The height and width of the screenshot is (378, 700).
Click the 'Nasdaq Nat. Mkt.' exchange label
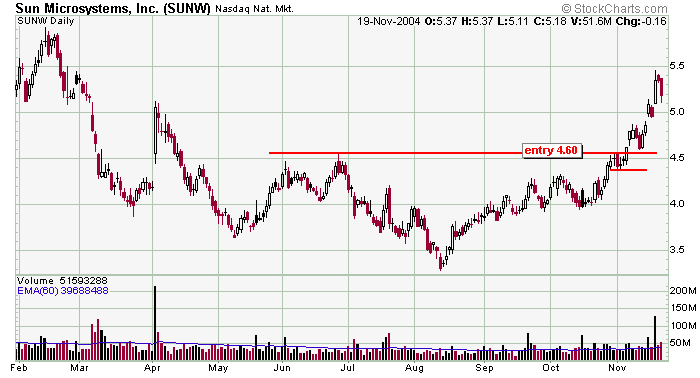point(254,8)
